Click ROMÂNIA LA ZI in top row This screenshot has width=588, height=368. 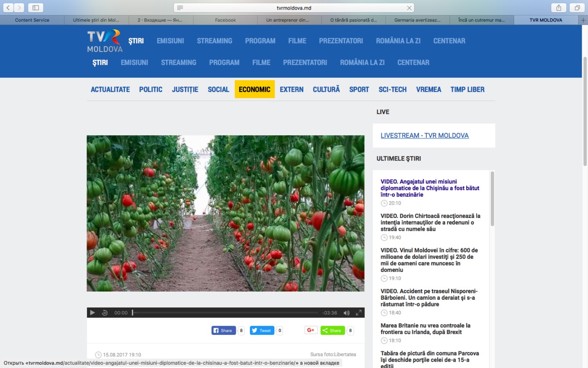coord(398,40)
